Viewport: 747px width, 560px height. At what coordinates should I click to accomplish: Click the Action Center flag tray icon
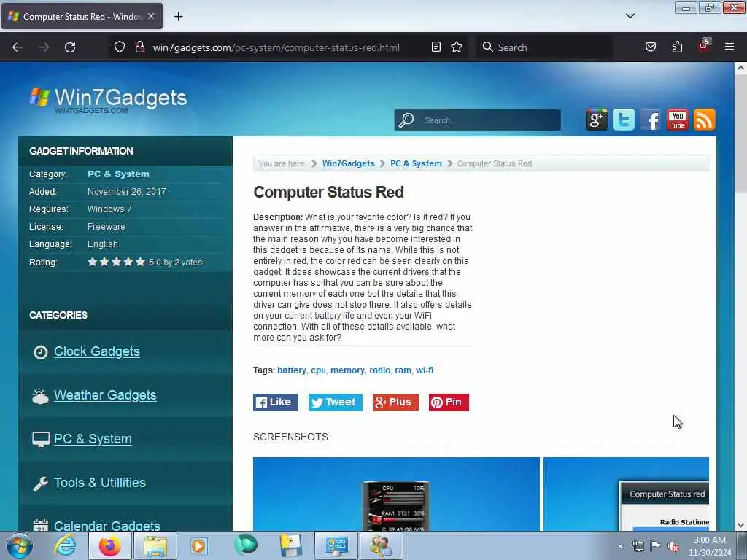656,546
